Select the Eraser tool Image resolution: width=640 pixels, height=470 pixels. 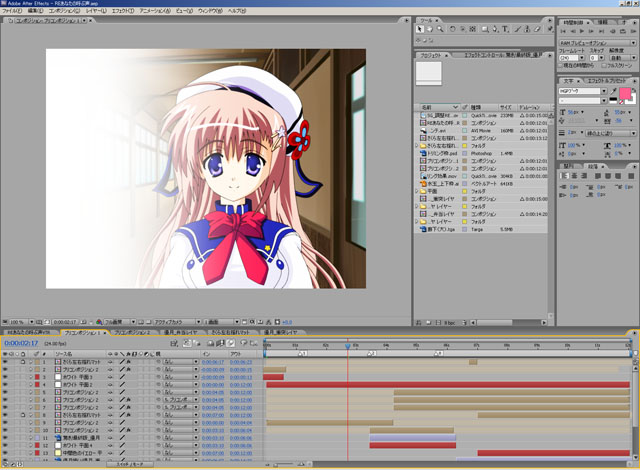pyautogui.click(x=538, y=29)
